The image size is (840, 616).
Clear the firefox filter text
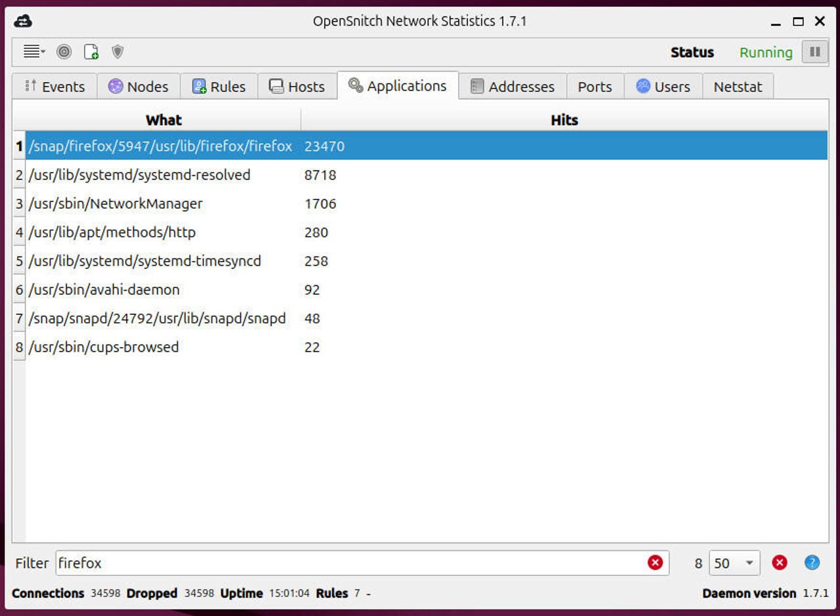tap(654, 562)
